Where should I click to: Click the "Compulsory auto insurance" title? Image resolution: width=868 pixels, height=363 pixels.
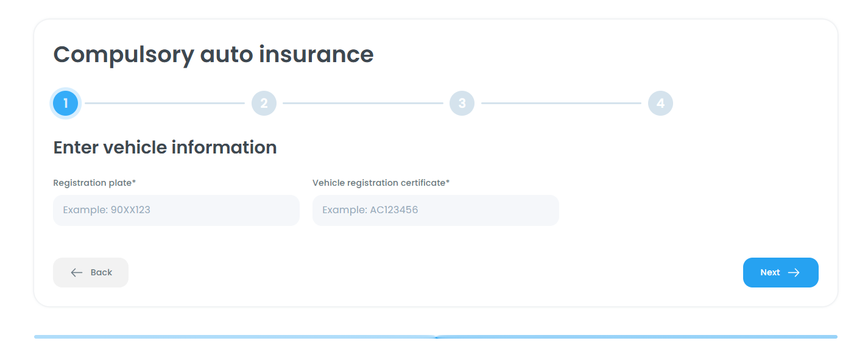coord(213,54)
